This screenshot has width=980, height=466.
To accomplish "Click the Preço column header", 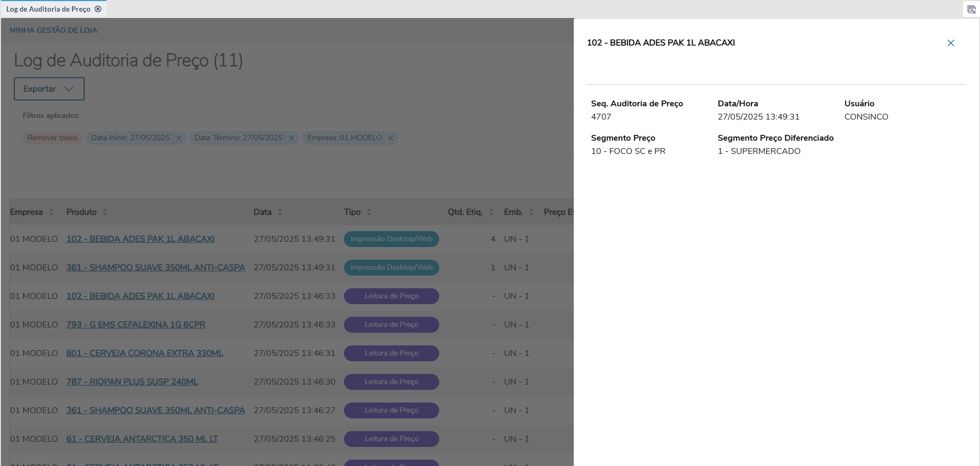I will (558, 212).
